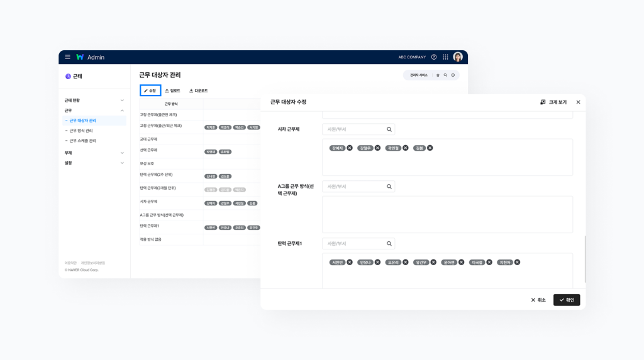This screenshot has height=360, width=644.
Task: Click the 탄력 근무제1 employee search field
Action: (352, 244)
